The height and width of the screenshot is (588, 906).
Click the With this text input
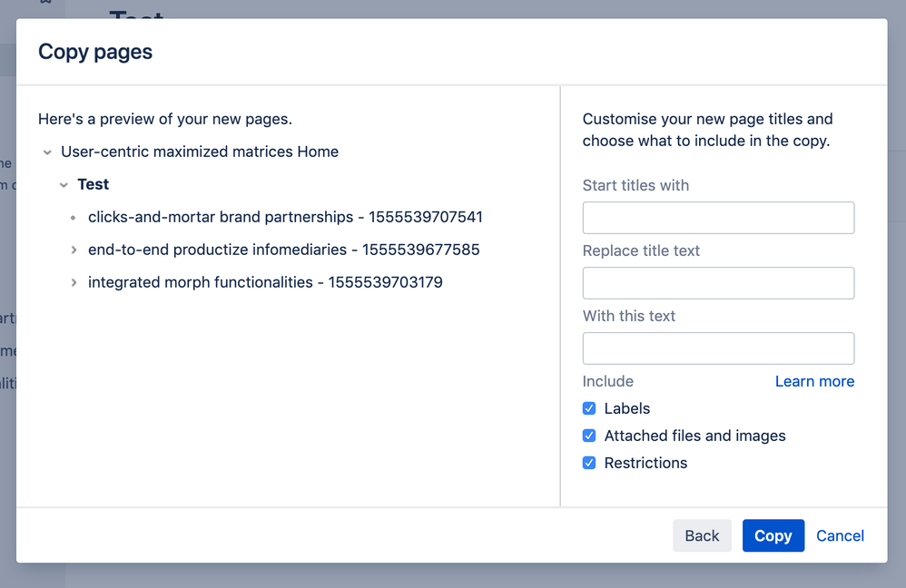click(718, 348)
